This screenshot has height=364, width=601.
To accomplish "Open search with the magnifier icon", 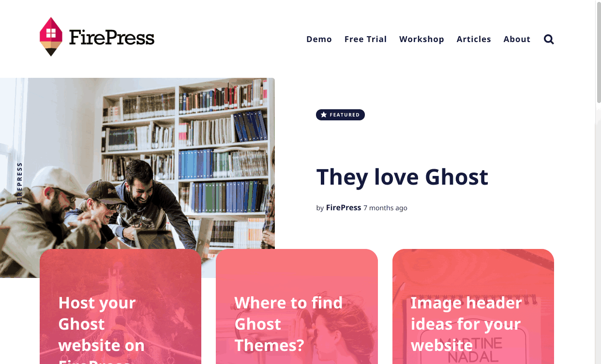I will (549, 39).
